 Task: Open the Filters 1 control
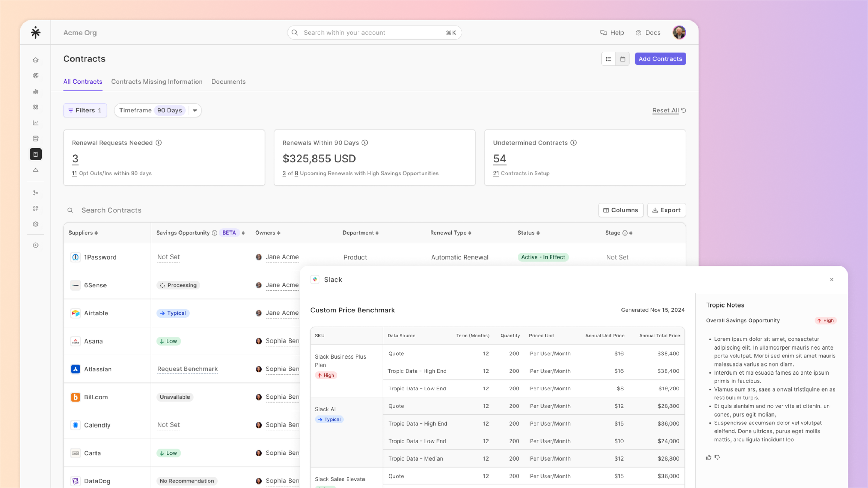[85, 110]
